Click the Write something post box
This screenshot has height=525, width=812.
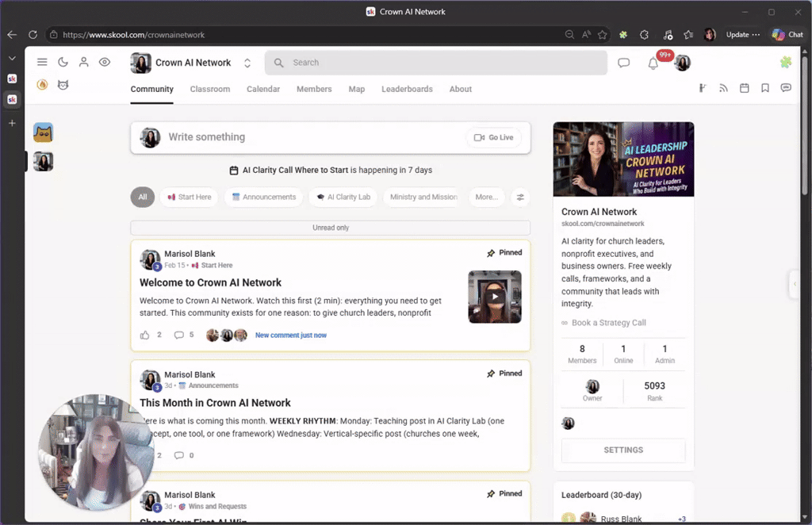(331, 138)
